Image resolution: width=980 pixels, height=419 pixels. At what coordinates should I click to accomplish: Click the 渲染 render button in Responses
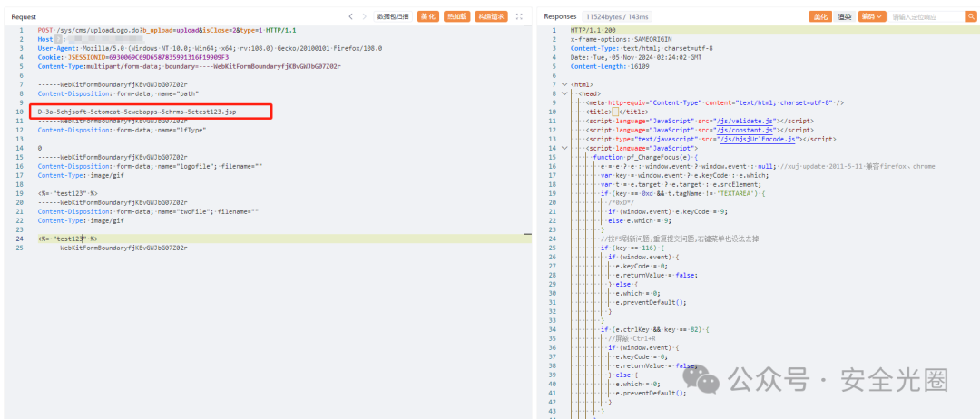pyautogui.click(x=845, y=16)
